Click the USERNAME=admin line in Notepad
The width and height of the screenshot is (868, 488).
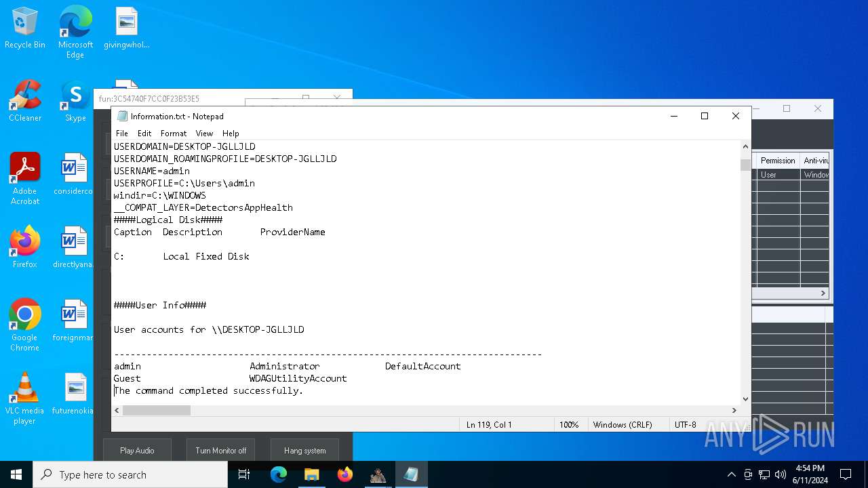(152, 171)
